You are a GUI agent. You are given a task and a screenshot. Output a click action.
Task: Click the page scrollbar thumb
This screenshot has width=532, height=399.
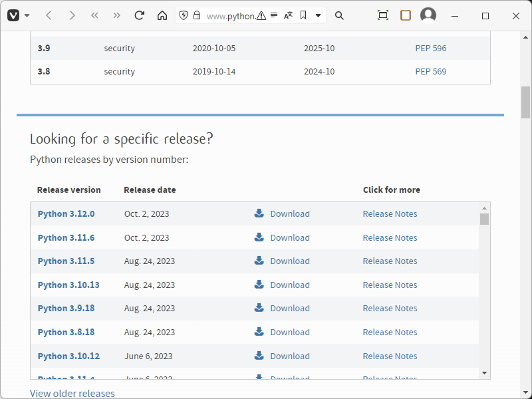526,102
